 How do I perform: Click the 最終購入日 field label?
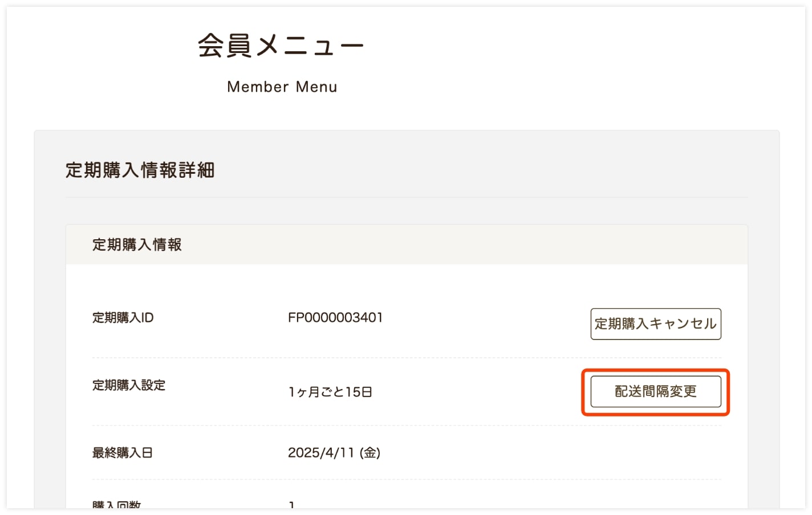pos(123,453)
